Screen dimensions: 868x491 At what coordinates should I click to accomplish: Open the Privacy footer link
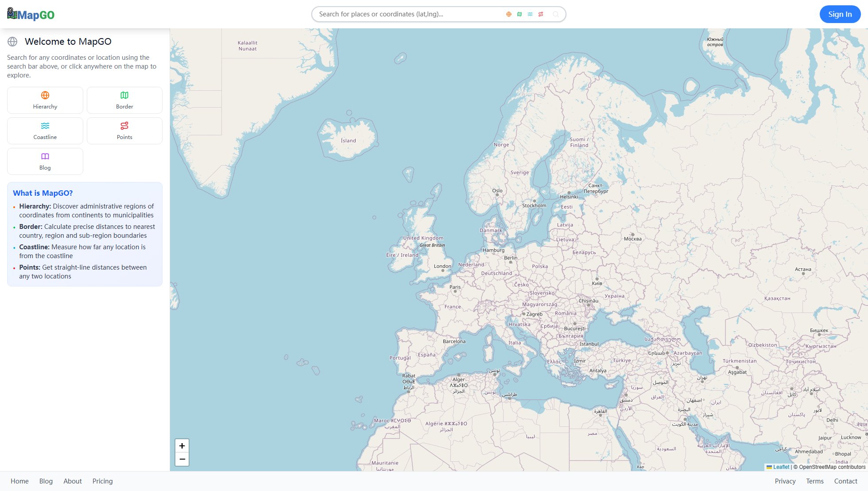(x=785, y=481)
